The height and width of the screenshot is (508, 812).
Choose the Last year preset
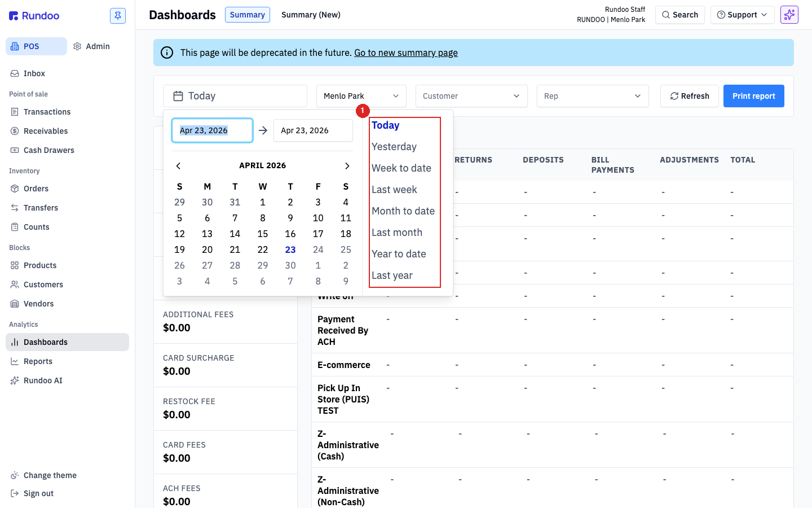click(x=392, y=275)
